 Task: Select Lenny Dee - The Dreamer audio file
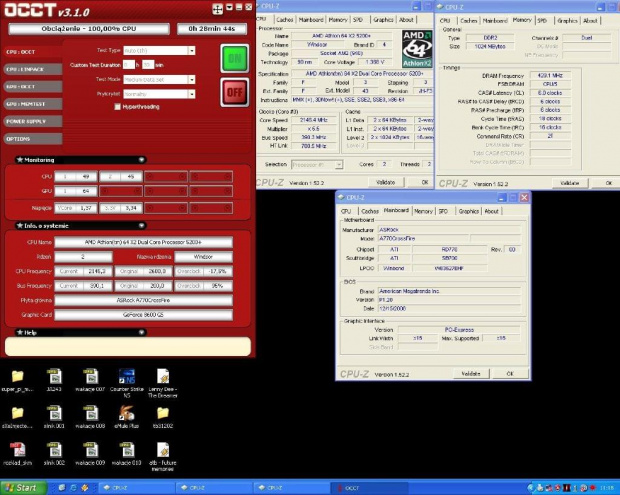(163, 383)
